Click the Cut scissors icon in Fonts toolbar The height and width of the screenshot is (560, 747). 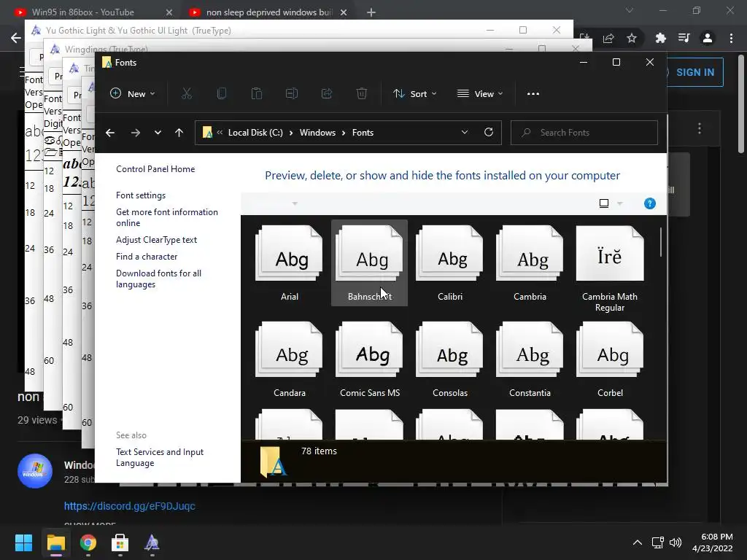pos(187,94)
